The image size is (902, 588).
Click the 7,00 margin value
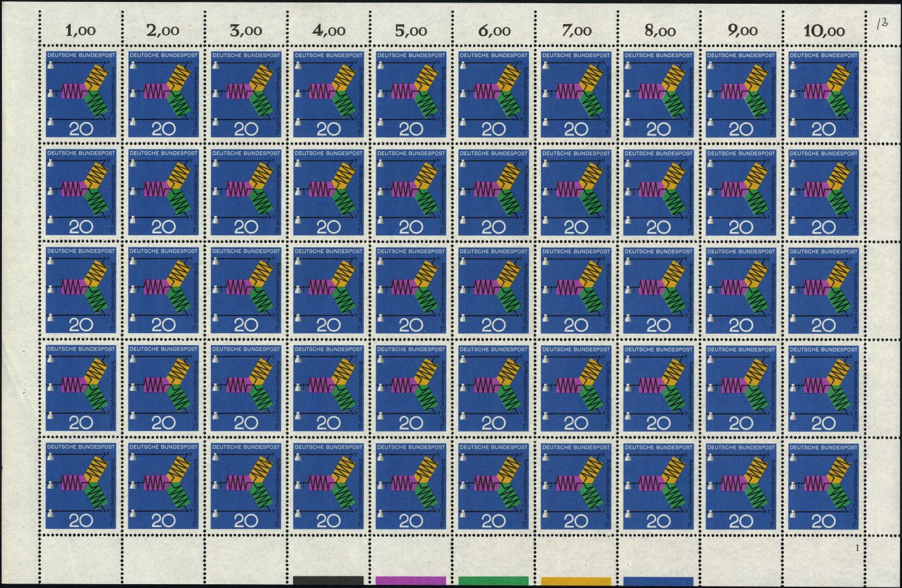[576, 30]
